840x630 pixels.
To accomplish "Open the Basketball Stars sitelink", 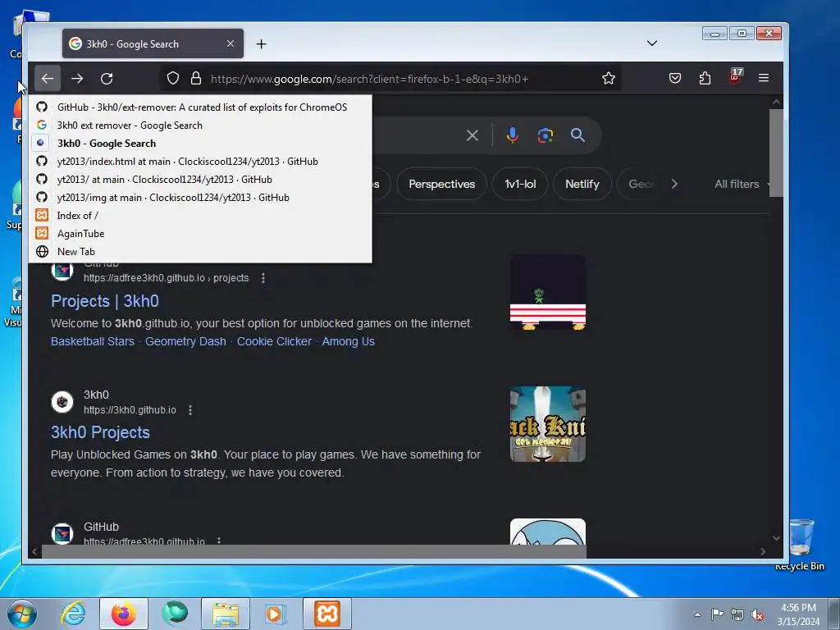I will pyautogui.click(x=93, y=341).
